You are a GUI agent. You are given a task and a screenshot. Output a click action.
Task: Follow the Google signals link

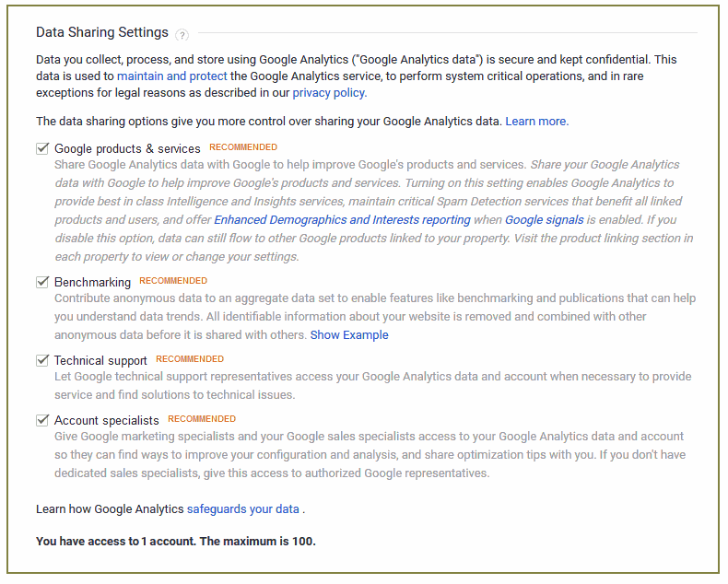[x=544, y=220]
